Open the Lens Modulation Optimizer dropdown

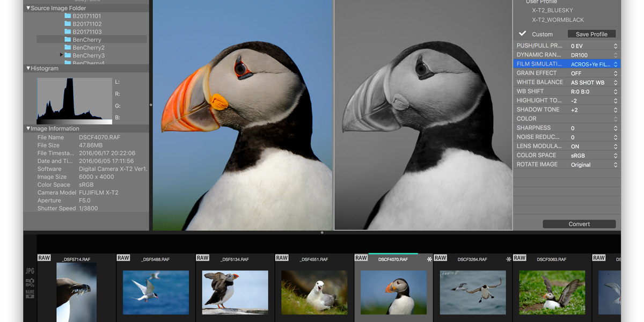pyautogui.click(x=594, y=146)
